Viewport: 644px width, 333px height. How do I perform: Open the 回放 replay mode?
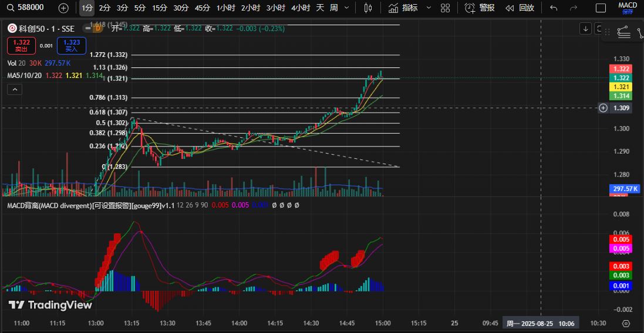(520, 8)
